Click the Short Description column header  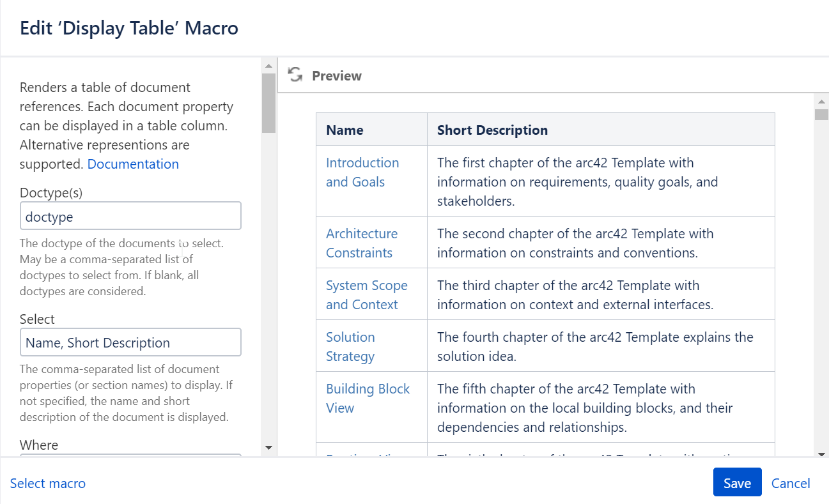[492, 130]
